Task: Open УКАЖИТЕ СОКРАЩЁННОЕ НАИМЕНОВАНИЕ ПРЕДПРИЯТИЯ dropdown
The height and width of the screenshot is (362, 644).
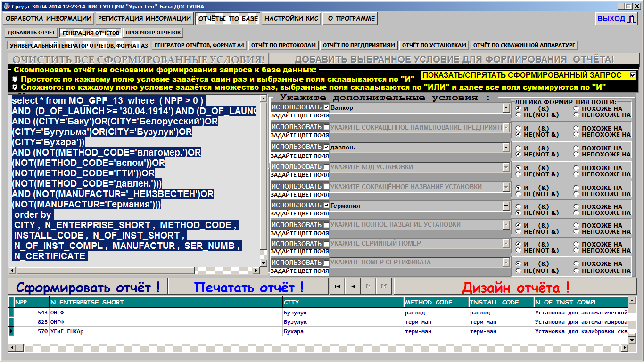Action: (x=506, y=128)
